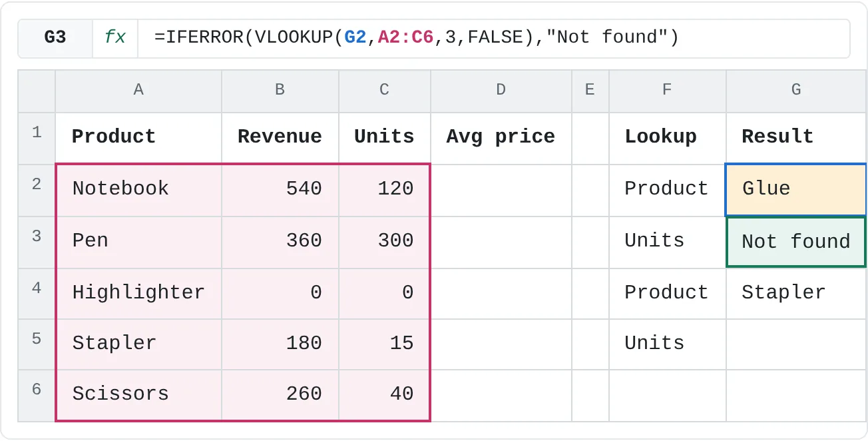Select Scissors' units value 40

(385, 396)
